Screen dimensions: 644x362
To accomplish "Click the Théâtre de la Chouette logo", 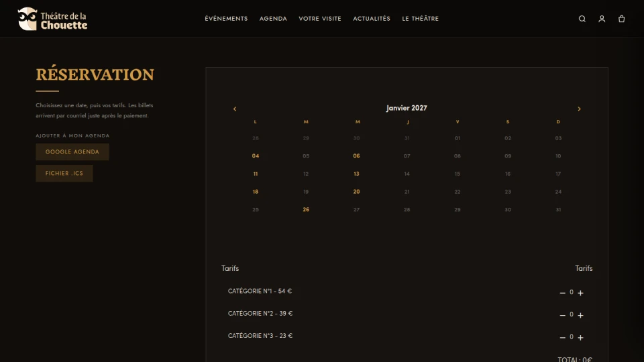I will pyautogui.click(x=52, y=19).
